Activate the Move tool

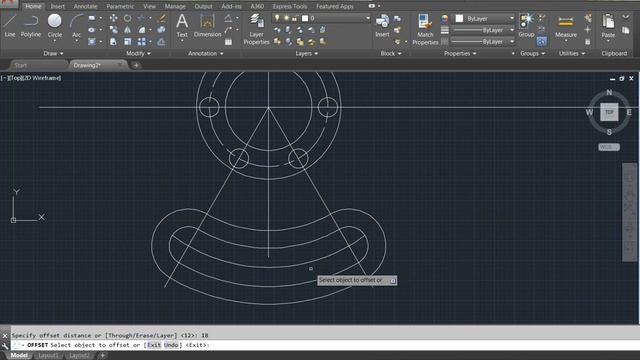[113, 18]
